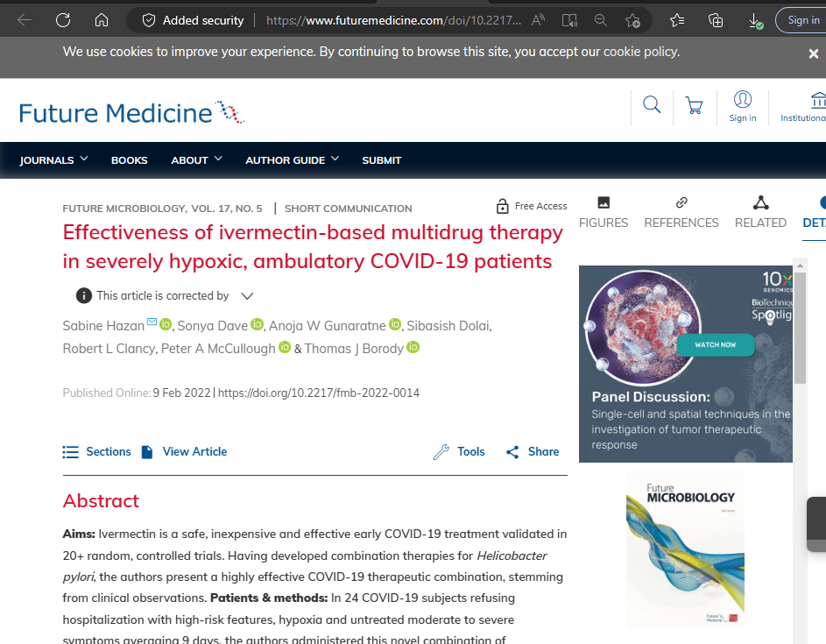Click the browser back arrow
Viewport: 826px width, 644px height.
pyautogui.click(x=25, y=20)
